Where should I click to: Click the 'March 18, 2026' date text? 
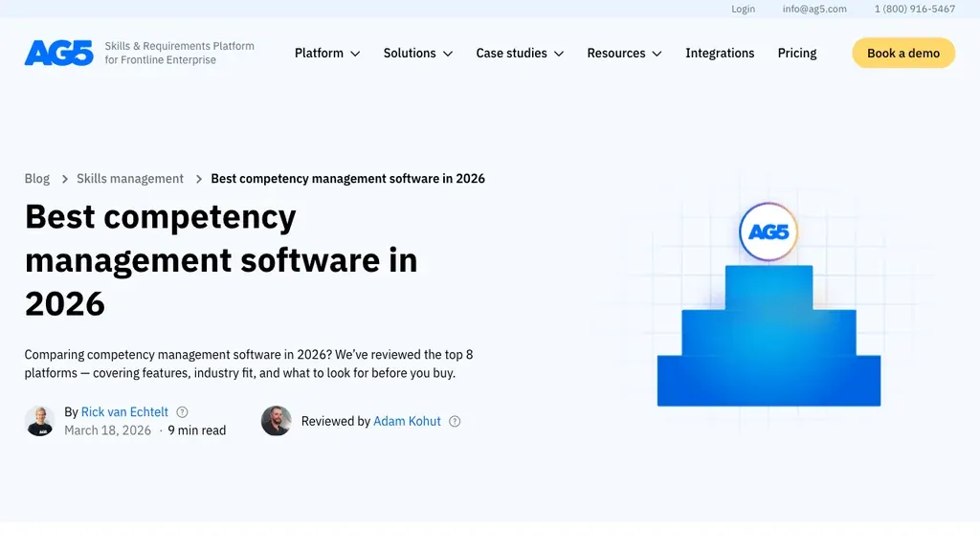click(x=107, y=430)
